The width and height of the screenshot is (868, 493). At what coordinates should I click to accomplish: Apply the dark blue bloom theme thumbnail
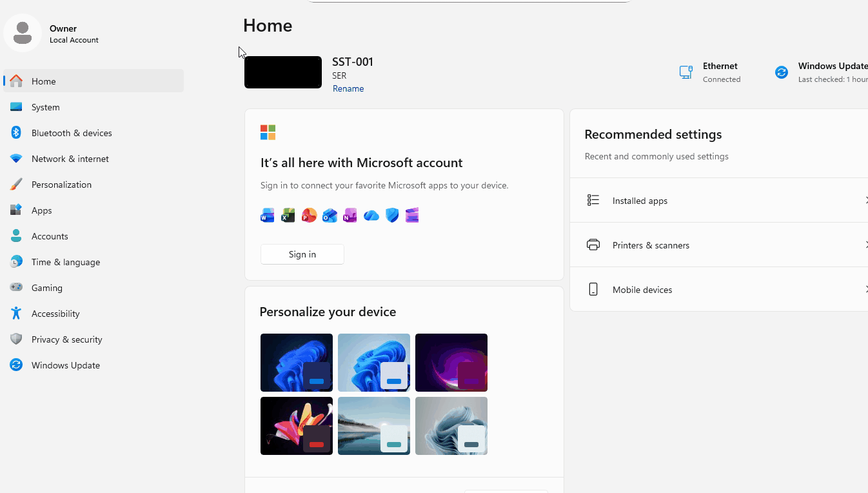pos(297,363)
